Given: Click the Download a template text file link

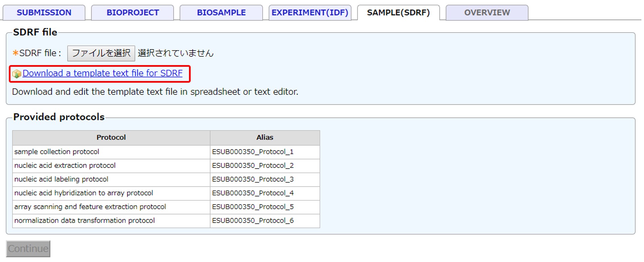Looking at the screenshot, I should pyautogui.click(x=102, y=73).
